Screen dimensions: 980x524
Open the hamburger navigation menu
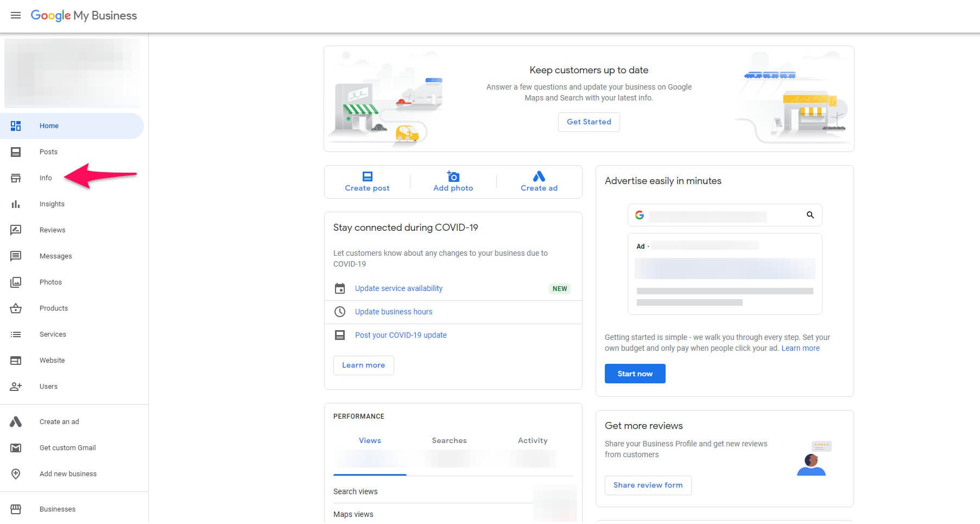[x=16, y=15]
